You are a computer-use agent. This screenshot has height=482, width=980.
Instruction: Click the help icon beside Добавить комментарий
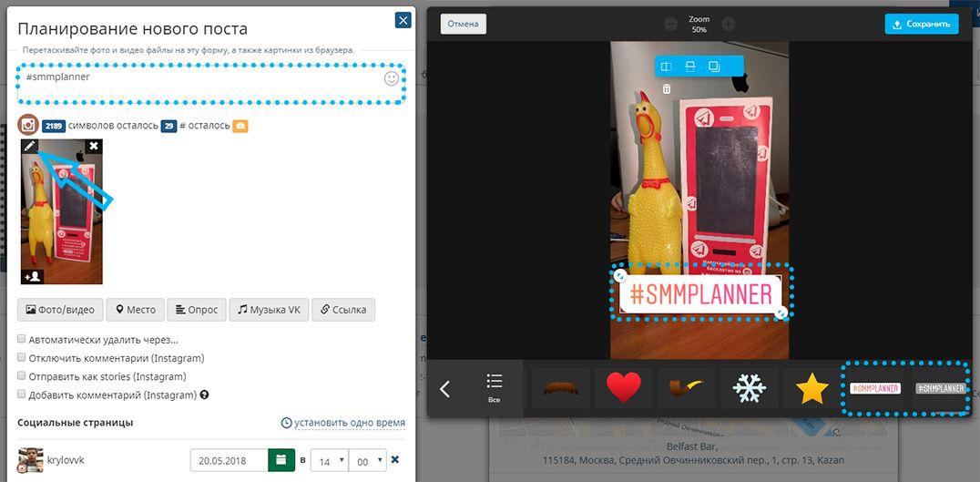point(204,395)
